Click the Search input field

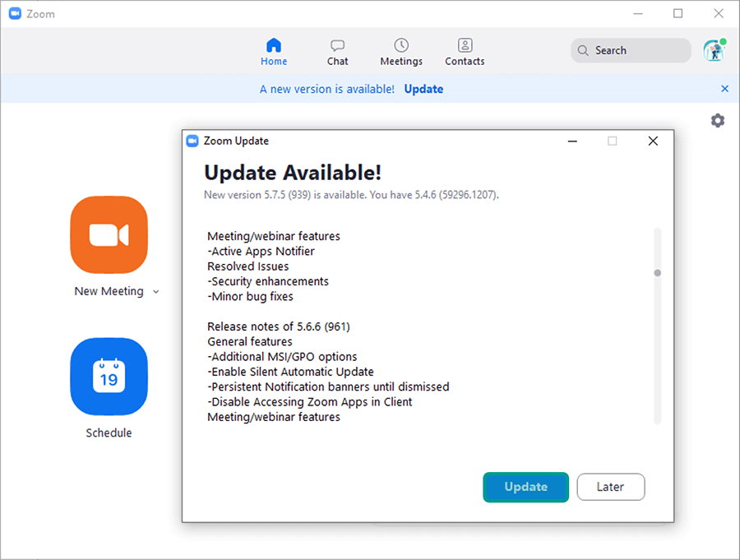pyautogui.click(x=631, y=50)
